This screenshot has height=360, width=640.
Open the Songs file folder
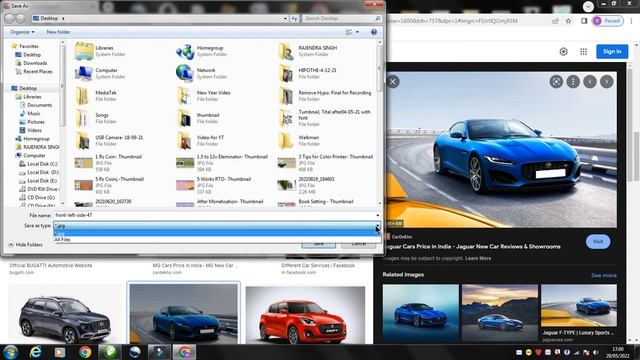coord(83,118)
